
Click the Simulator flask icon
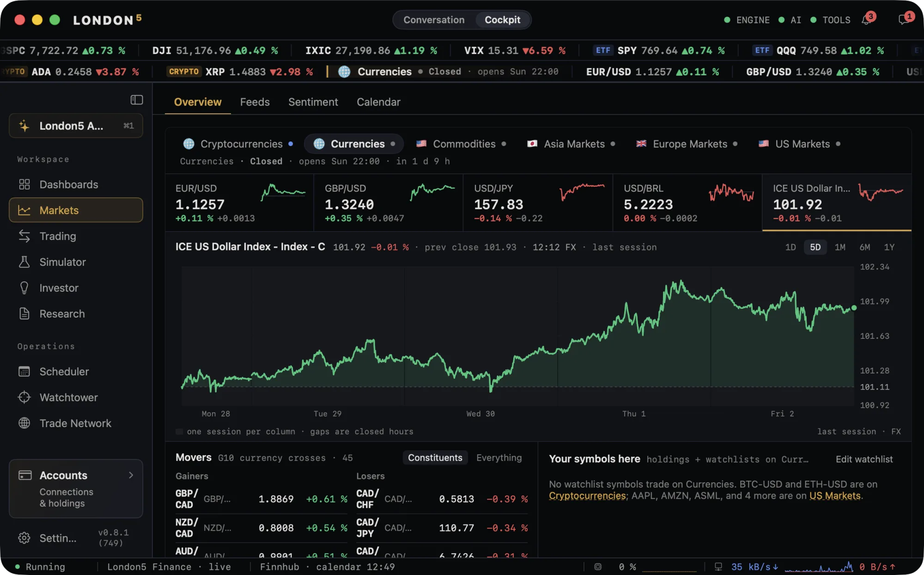(24, 262)
